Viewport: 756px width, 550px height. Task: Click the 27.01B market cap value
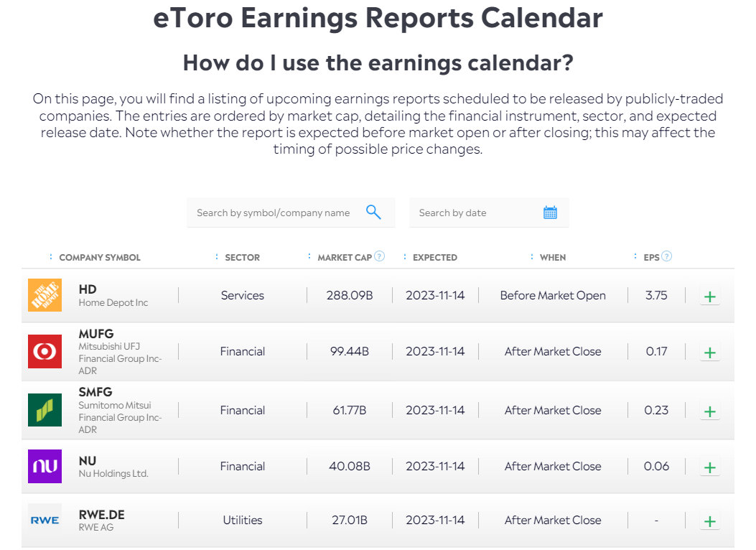[350, 520]
